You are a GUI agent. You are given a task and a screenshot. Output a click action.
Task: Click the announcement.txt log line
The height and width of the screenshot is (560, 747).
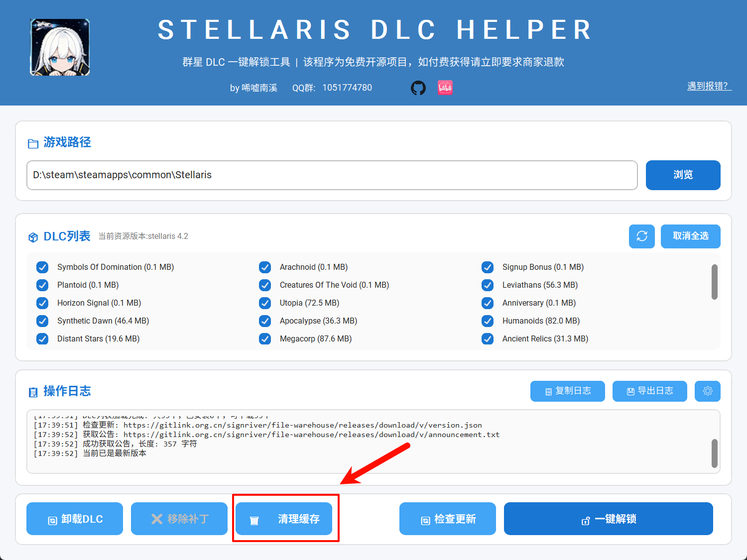click(266, 435)
